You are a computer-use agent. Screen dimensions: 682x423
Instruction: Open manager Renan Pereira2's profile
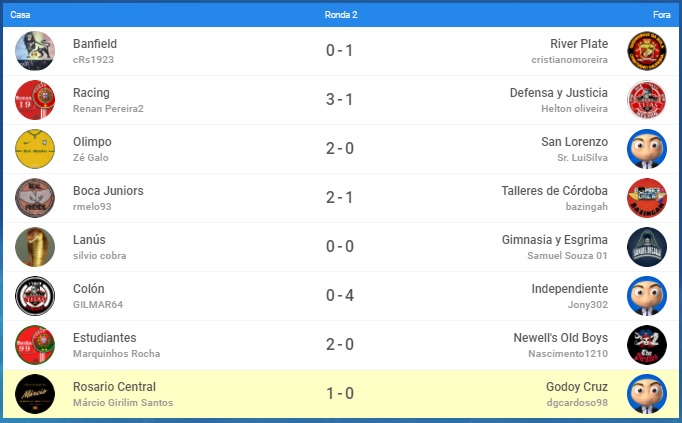pyautogui.click(x=108, y=109)
